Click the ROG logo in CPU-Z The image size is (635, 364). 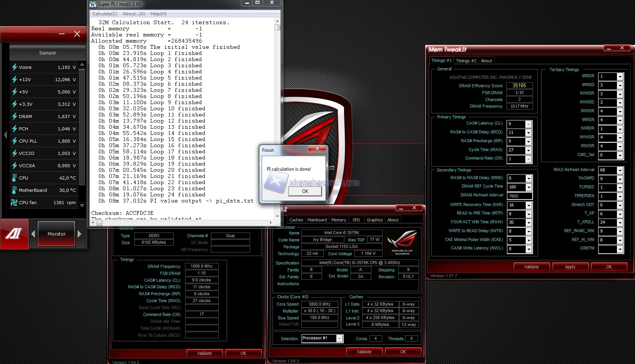[402, 243]
